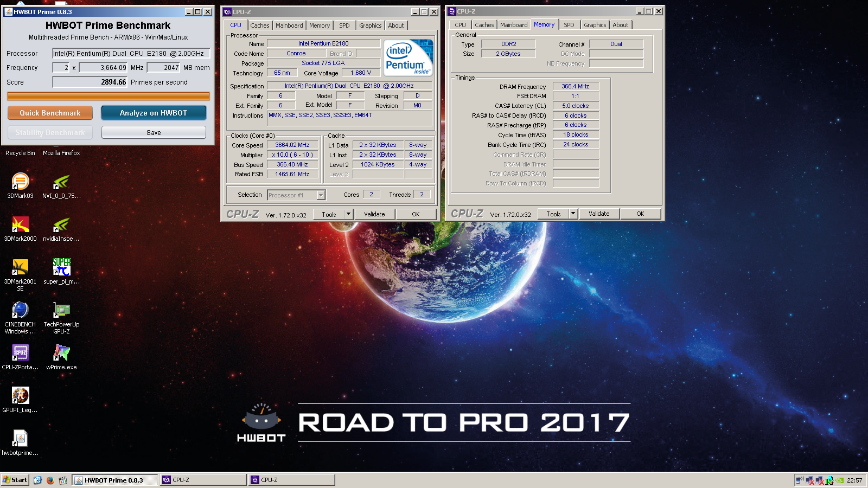
Task: Click Tools button in CPU-Z Memory window
Action: click(554, 214)
